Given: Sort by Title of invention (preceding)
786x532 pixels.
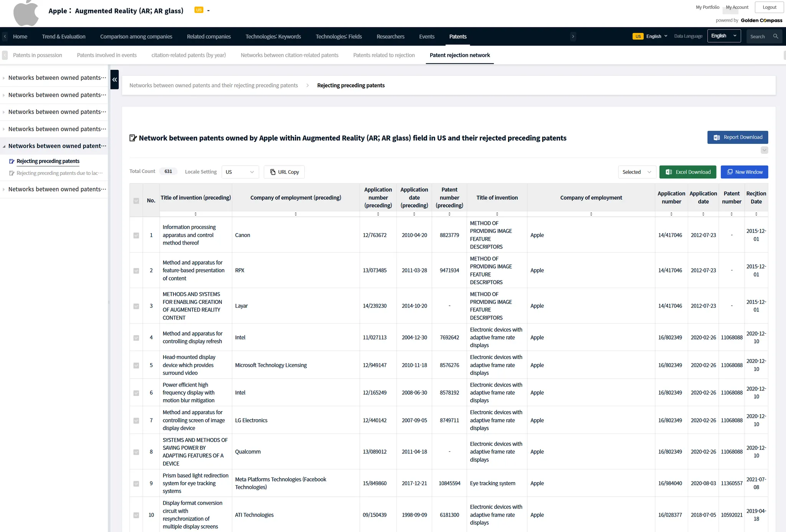Looking at the screenshot, I should click(196, 214).
